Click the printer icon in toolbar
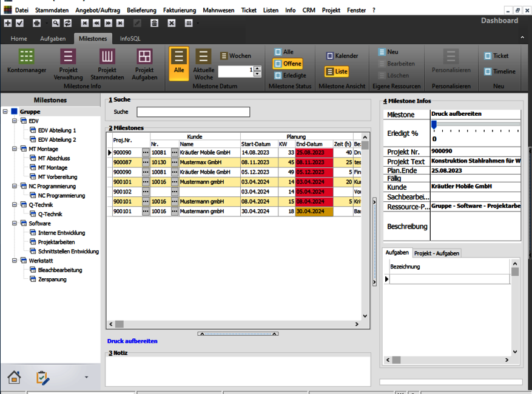Viewport: 532px width, 394px height. 36,23
